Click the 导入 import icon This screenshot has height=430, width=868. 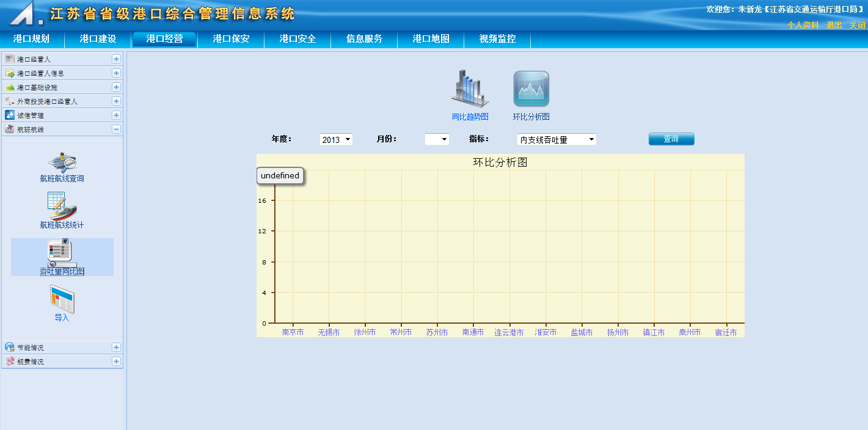[62, 299]
